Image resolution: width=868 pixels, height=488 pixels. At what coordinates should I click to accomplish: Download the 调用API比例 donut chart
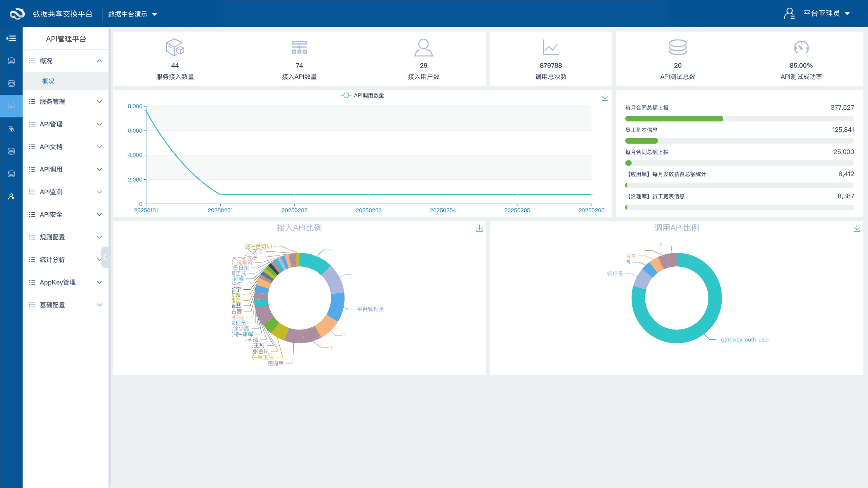click(856, 228)
